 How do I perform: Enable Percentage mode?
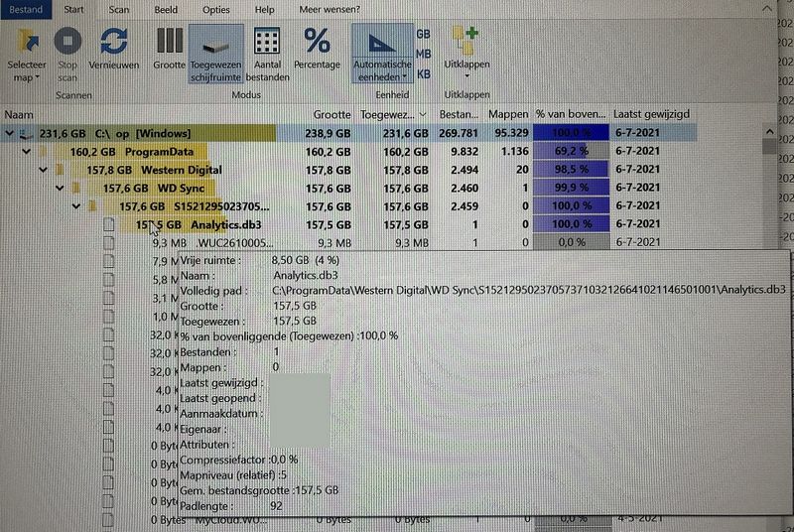click(x=317, y=49)
